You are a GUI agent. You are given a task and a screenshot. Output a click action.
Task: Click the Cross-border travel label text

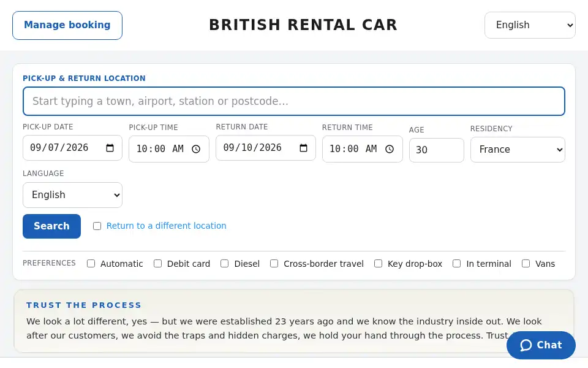point(323,264)
